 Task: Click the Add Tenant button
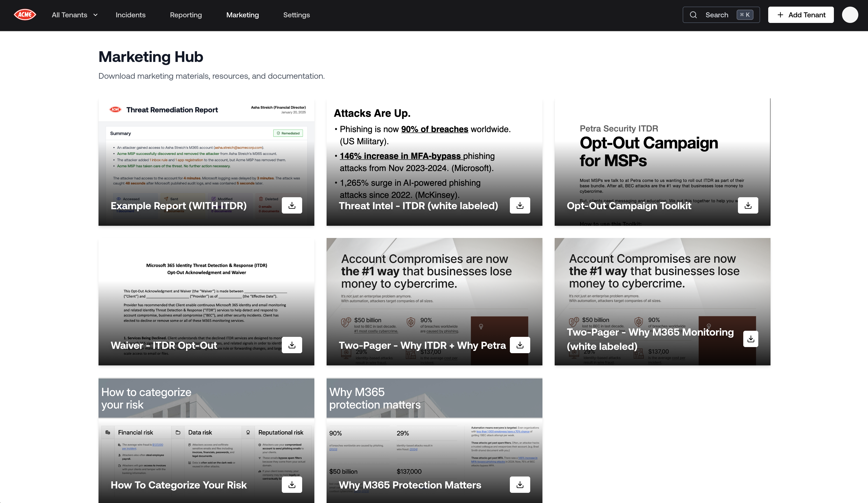801,15
